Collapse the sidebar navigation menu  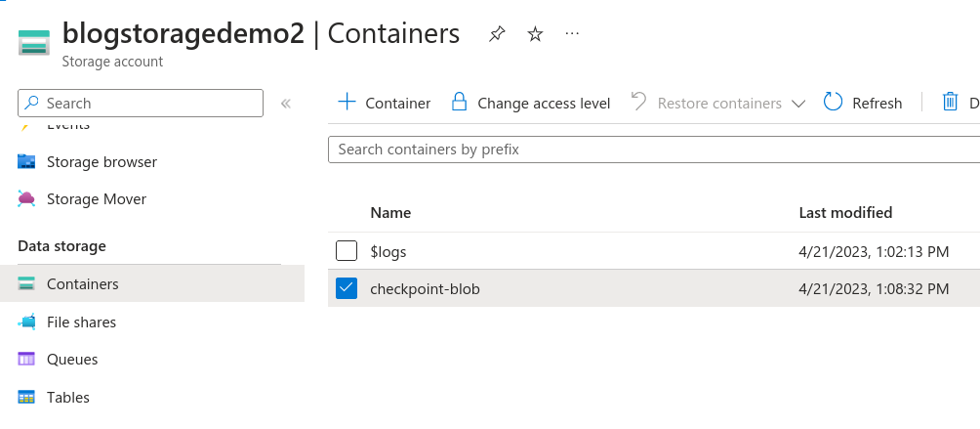click(286, 104)
